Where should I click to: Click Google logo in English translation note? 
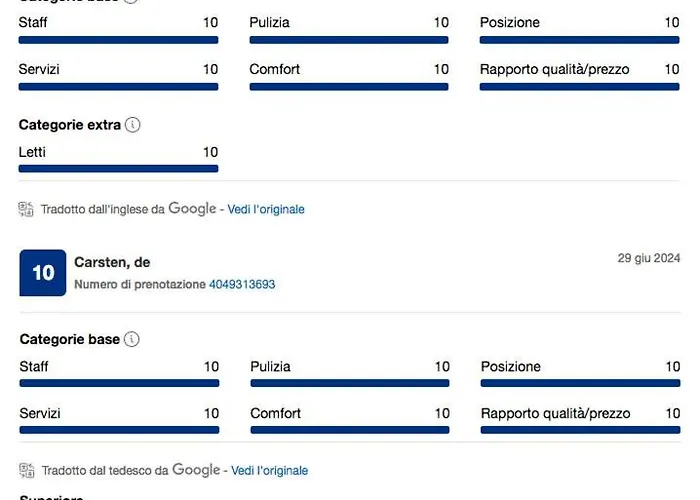192,209
